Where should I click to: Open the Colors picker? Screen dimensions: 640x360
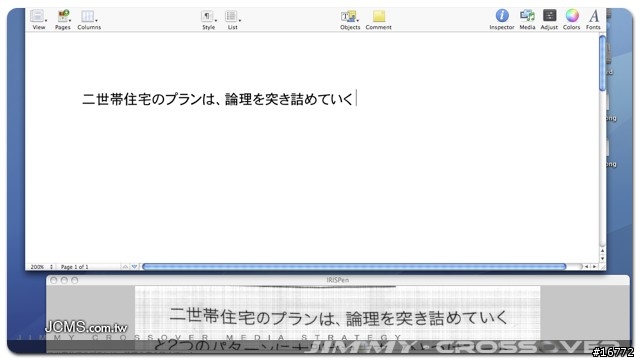(571, 19)
